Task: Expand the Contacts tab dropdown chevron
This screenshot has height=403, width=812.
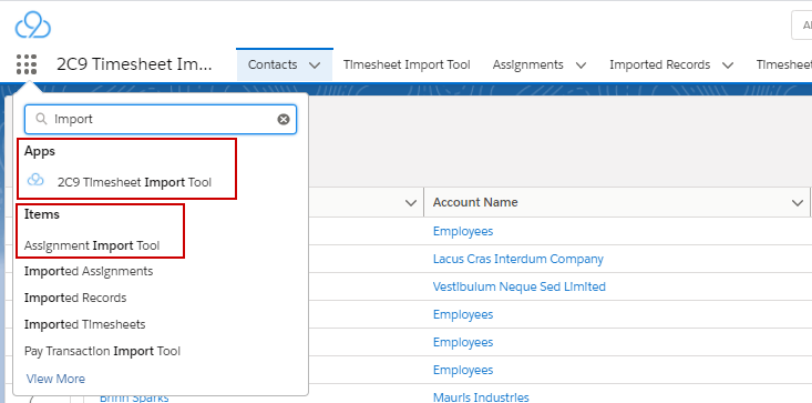Action: pyautogui.click(x=314, y=65)
